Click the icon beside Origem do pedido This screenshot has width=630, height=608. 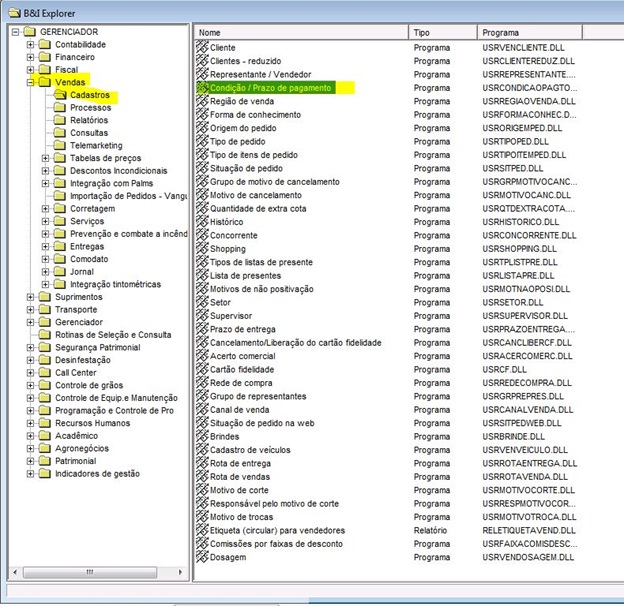[202, 128]
